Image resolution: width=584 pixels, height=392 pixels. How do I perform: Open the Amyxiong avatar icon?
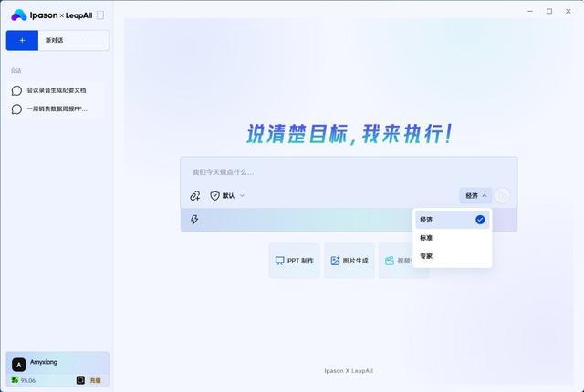click(x=18, y=365)
